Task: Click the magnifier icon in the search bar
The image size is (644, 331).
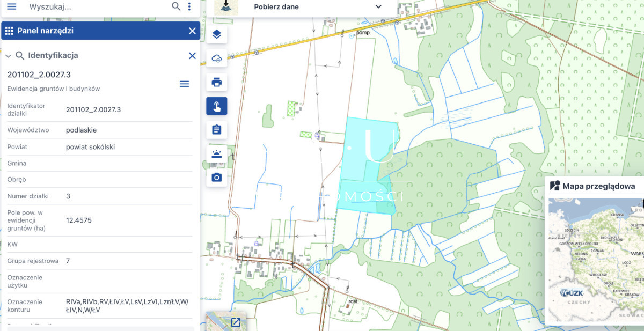Action: (x=176, y=6)
